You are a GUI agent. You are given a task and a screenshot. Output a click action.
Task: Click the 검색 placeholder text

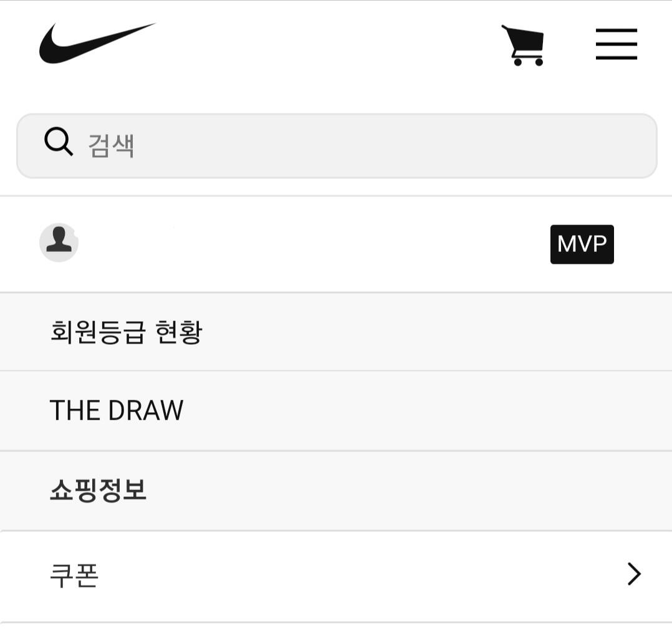[x=111, y=146]
